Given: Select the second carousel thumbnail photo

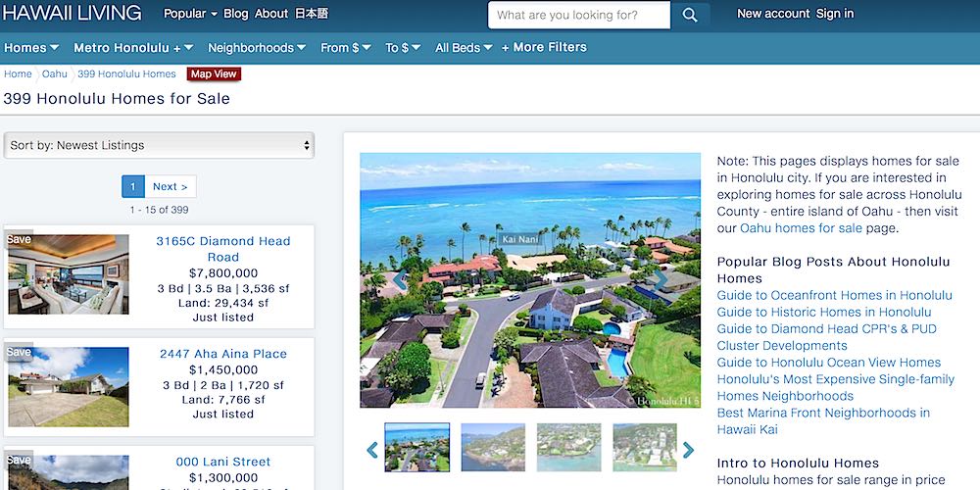Looking at the screenshot, I should coord(493,448).
